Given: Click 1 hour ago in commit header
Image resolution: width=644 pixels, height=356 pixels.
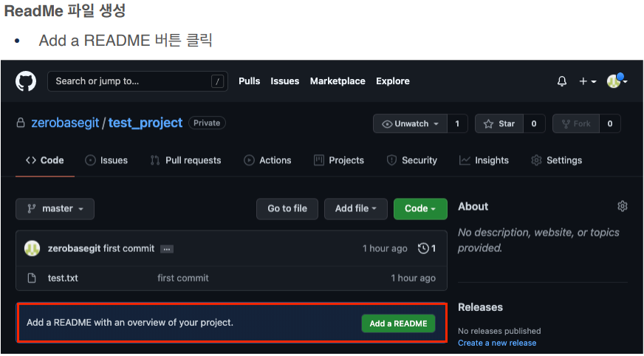Looking at the screenshot, I should [385, 248].
